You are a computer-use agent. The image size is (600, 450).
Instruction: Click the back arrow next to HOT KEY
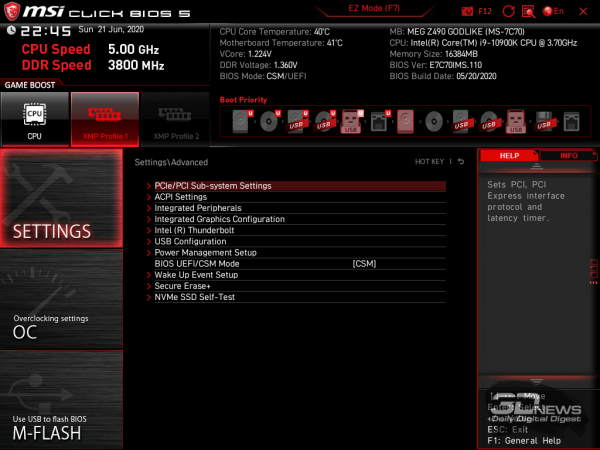(x=461, y=161)
